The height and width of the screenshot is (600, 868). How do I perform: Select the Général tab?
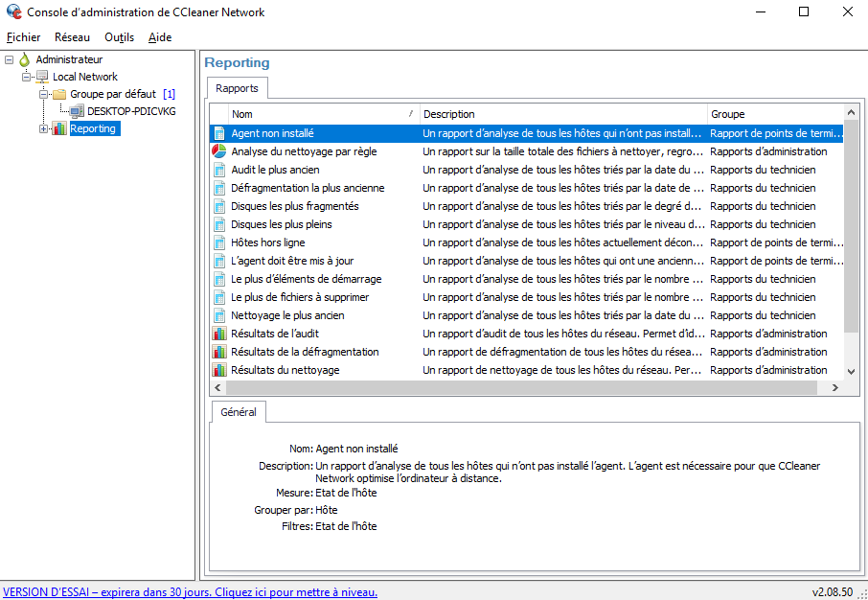[239, 412]
